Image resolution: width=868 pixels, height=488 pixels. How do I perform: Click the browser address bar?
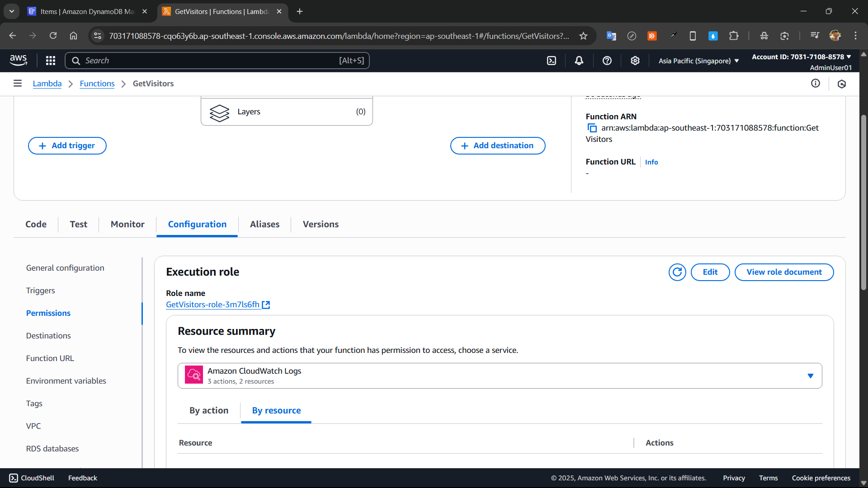(x=339, y=36)
